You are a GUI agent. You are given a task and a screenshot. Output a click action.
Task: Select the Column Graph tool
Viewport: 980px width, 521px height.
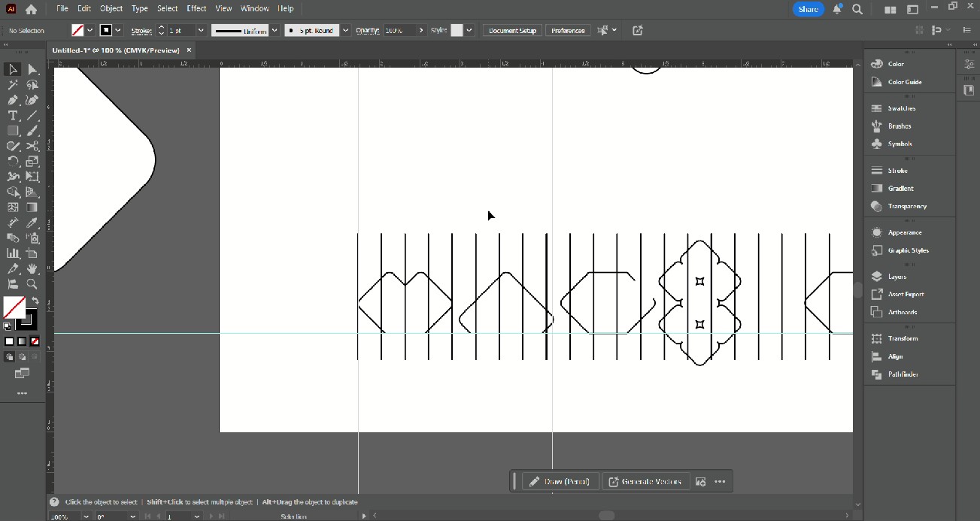coord(13,253)
